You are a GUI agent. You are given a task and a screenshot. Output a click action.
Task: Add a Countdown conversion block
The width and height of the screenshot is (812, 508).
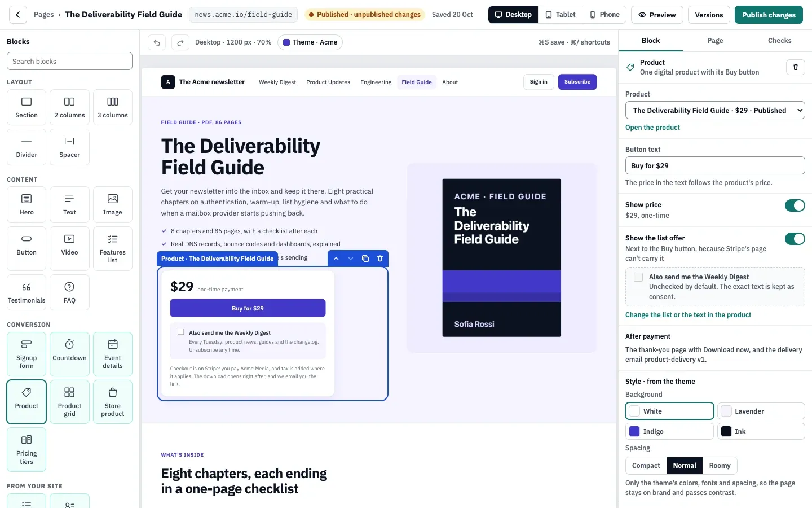(x=69, y=354)
